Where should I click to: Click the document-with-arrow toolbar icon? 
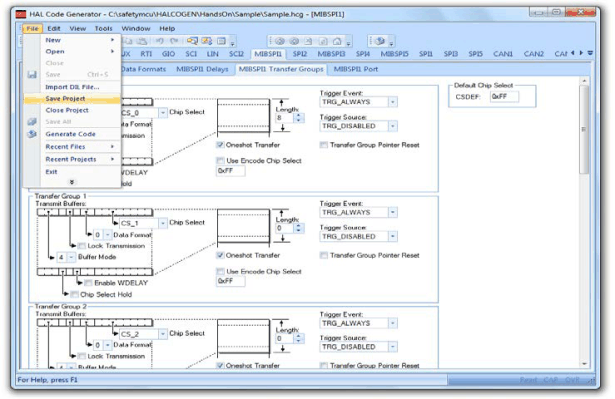point(309,41)
